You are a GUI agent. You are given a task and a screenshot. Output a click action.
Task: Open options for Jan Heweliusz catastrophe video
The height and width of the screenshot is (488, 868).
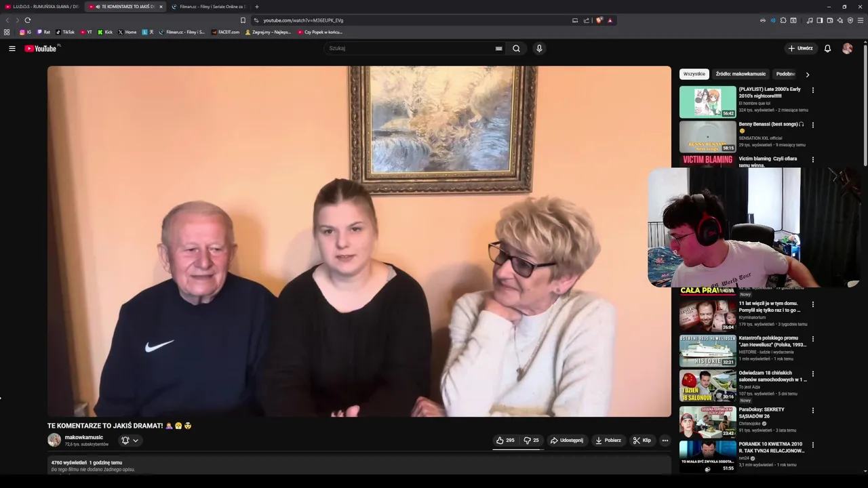pyautogui.click(x=812, y=339)
